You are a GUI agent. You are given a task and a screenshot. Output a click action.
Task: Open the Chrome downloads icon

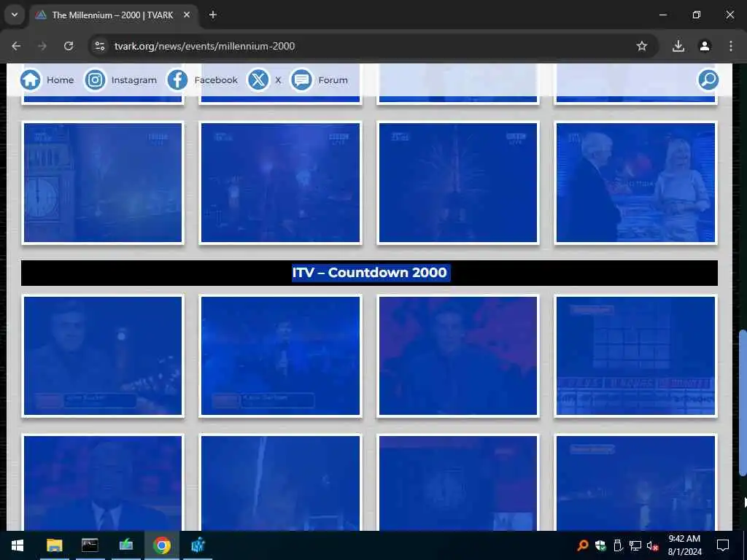coord(678,46)
